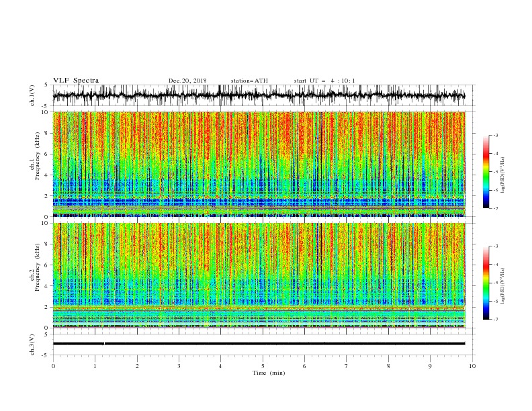Click the ch.2 "Frequency (kHz)" axis label
The width and height of the screenshot is (532, 411).
(37, 267)
